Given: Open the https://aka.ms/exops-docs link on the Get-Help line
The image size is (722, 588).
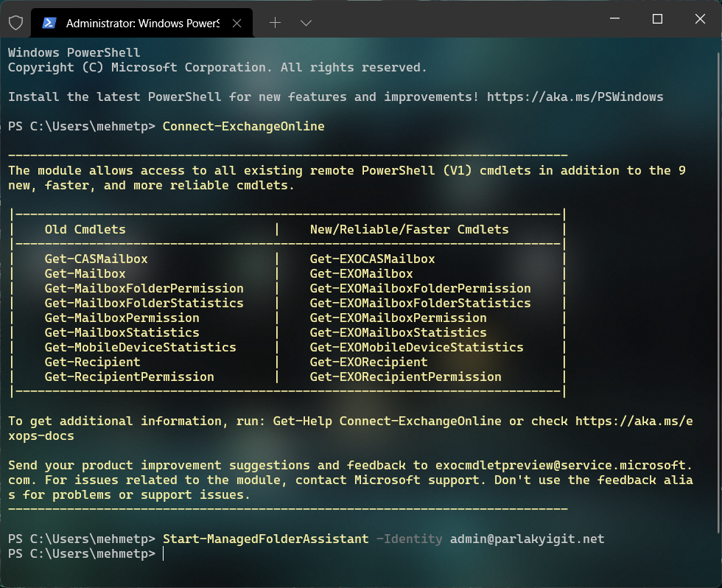Looking at the screenshot, I should (x=634, y=421).
